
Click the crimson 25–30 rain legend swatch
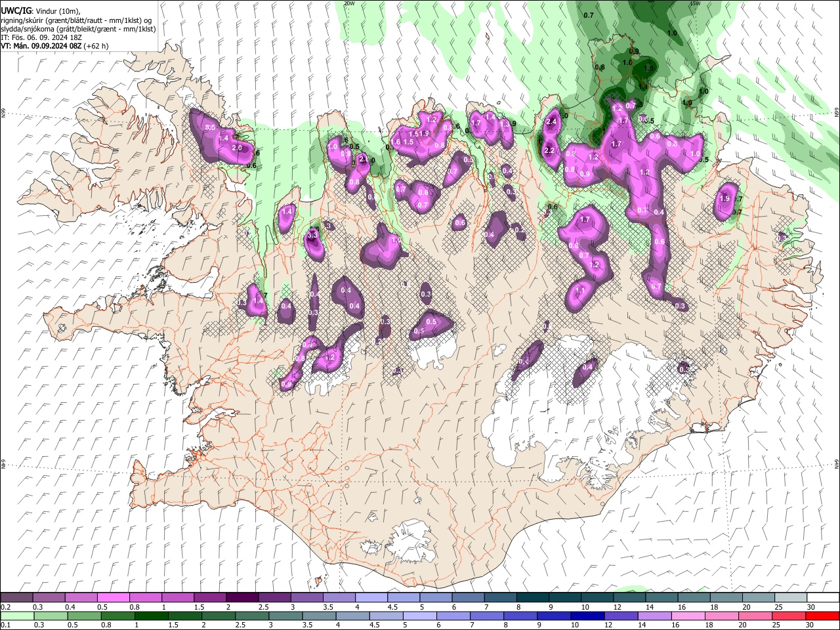coord(789,616)
